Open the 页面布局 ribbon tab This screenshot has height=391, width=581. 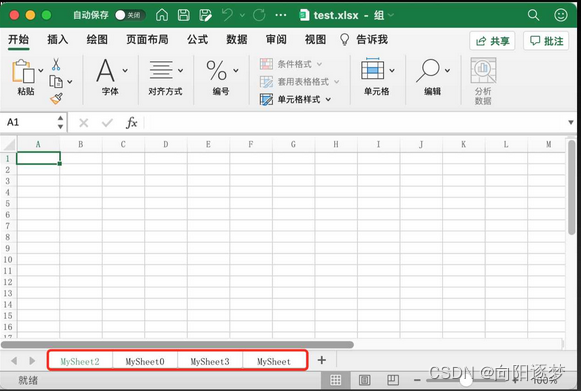pos(147,40)
